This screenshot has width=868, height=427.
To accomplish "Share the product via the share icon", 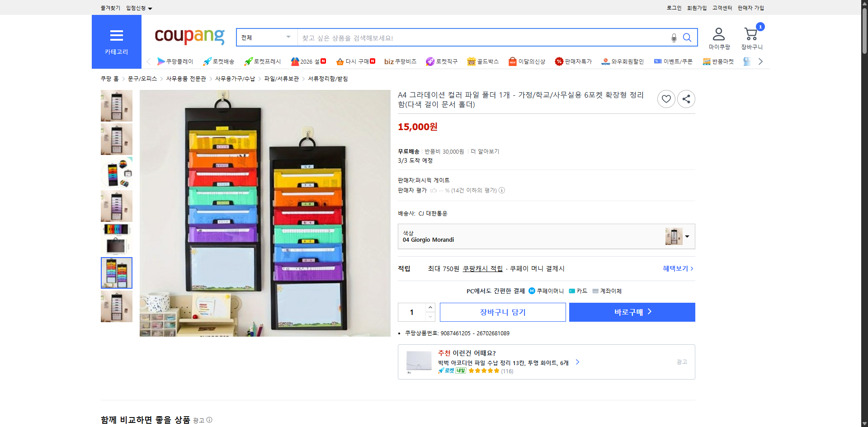I will 686,99.
